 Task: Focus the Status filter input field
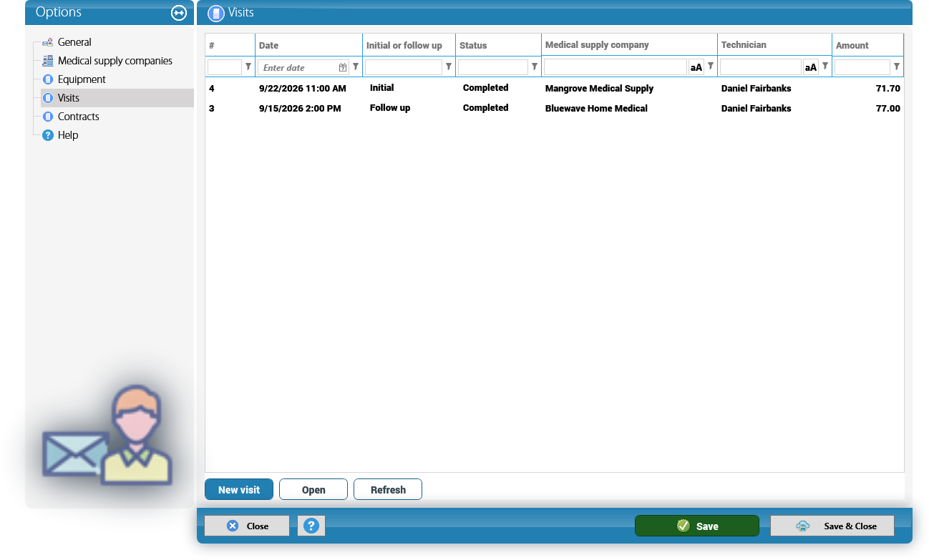493,67
